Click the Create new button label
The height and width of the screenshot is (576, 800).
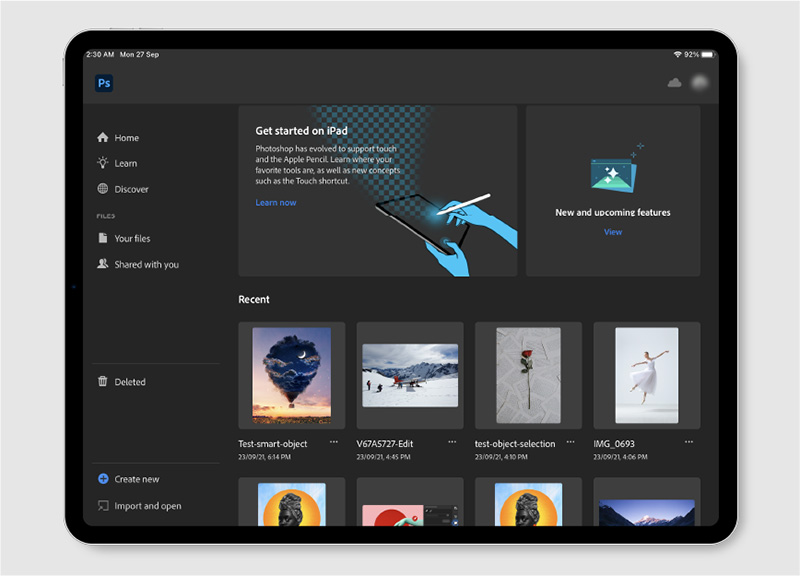[x=137, y=479]
